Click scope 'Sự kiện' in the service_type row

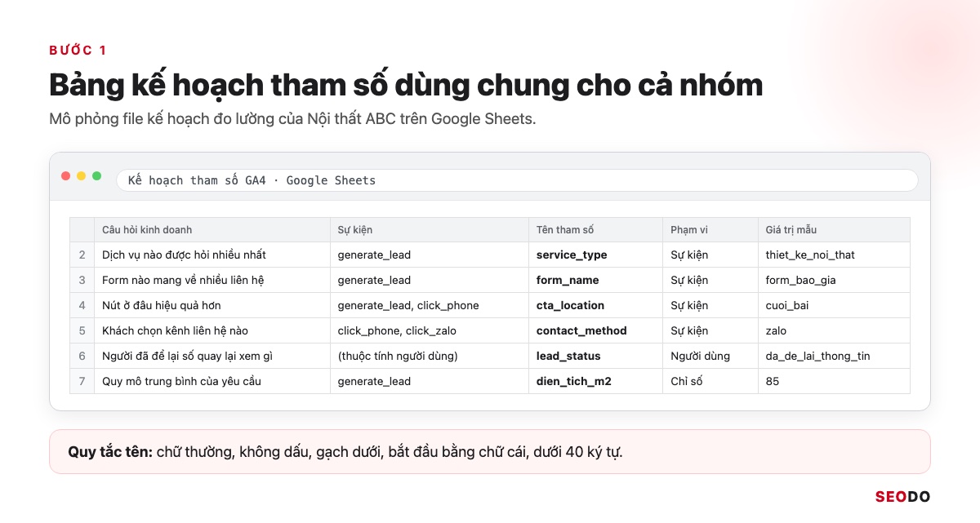(710, 255)
